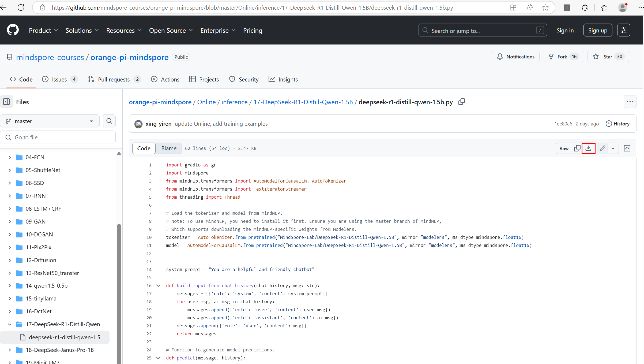Open global navigation settings icon in header
This screenshot has height=364, width=644.
[623, 30]
